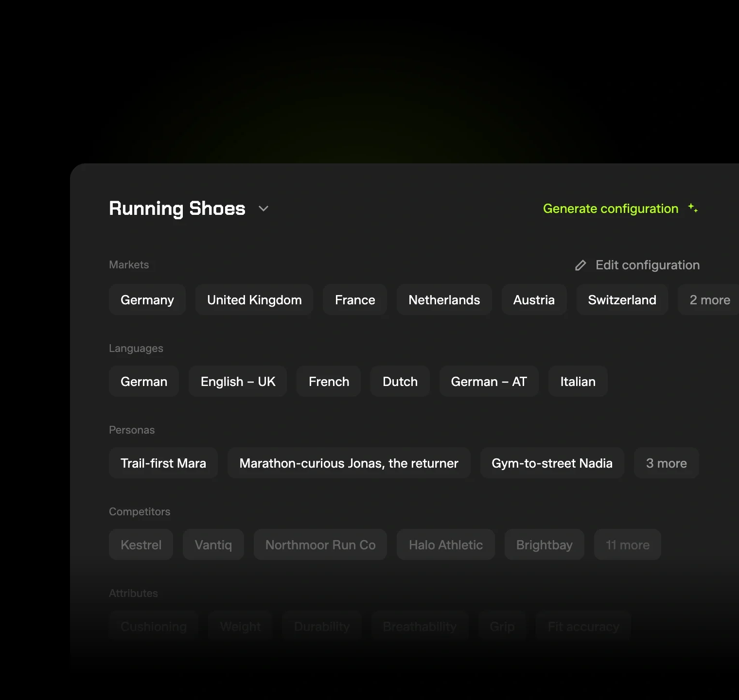Pick the French language chip
The width and height of the screenshot is (739, 700).
[329, 382]
